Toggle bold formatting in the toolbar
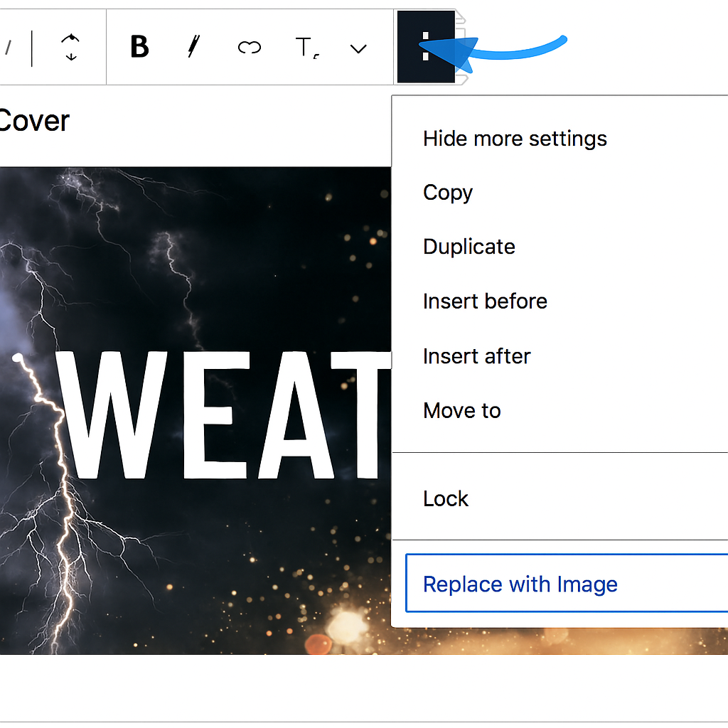 pyautogui.click(x=140, y=48)
